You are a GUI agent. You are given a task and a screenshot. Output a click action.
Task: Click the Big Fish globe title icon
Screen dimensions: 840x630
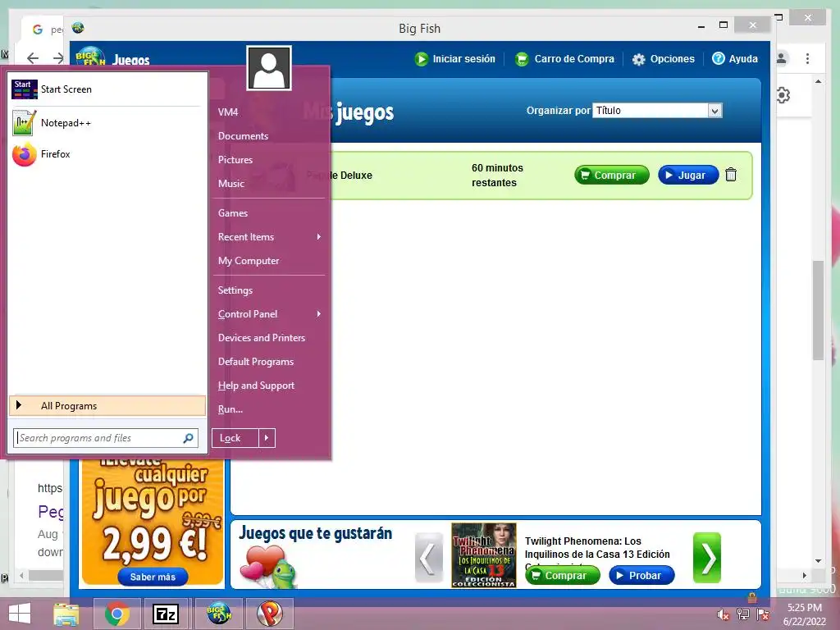click(78, 27)
